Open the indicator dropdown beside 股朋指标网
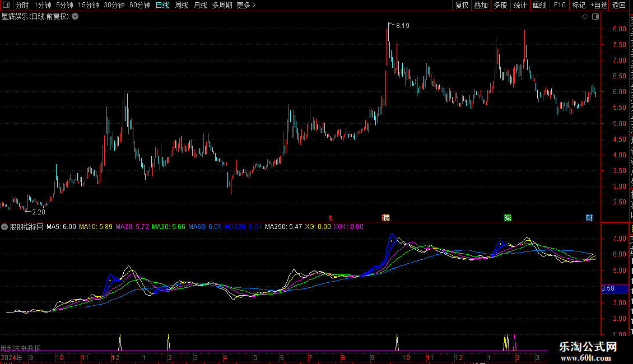The height and width of the screenshot is (364, 633). 4,227
